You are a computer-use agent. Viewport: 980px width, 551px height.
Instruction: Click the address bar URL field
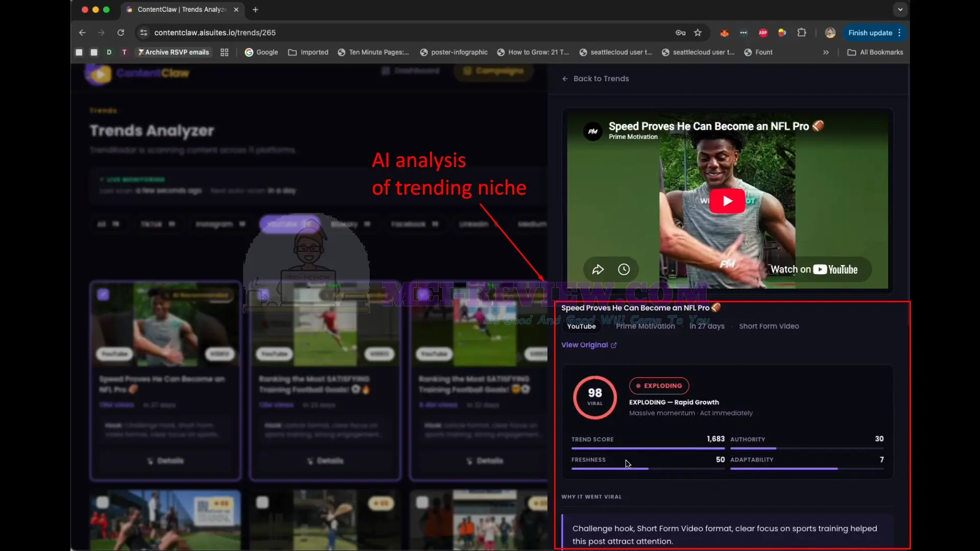[403, 33]
